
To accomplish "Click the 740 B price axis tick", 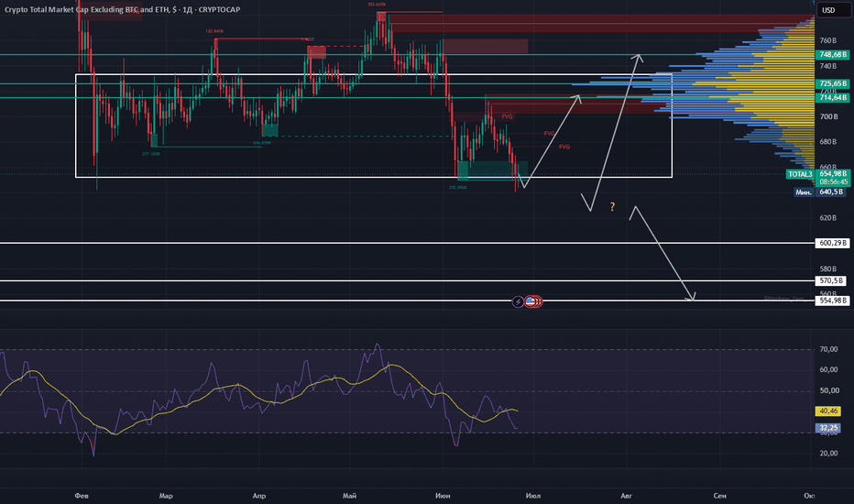I will (x=827, y=66).
